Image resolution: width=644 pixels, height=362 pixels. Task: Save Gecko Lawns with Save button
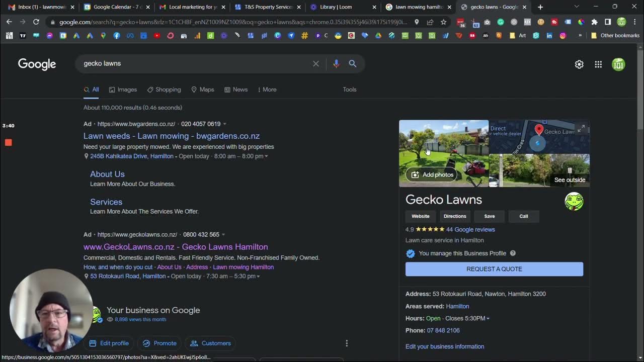click(x=490, y=216)
